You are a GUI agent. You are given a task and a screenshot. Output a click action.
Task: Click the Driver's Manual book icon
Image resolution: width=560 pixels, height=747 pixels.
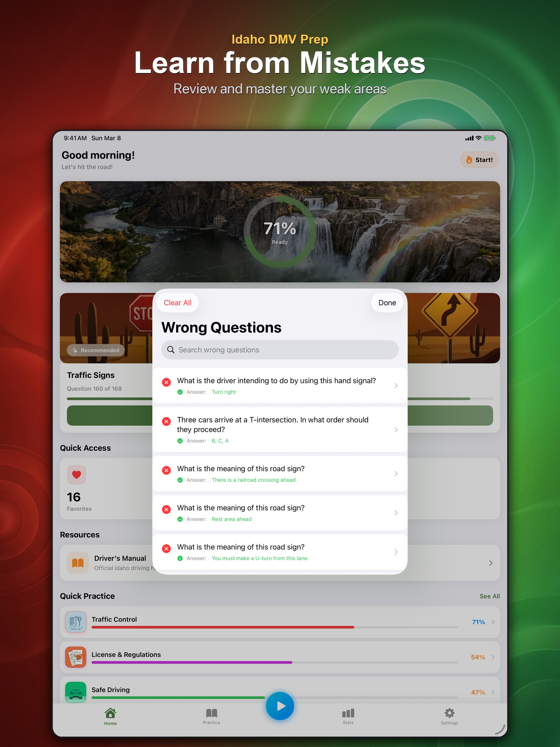(78, 563)
